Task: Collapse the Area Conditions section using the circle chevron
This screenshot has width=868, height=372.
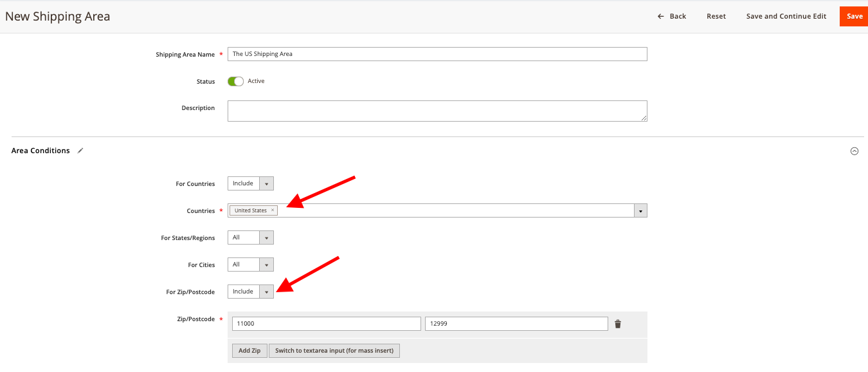Action: coord(854,151)
